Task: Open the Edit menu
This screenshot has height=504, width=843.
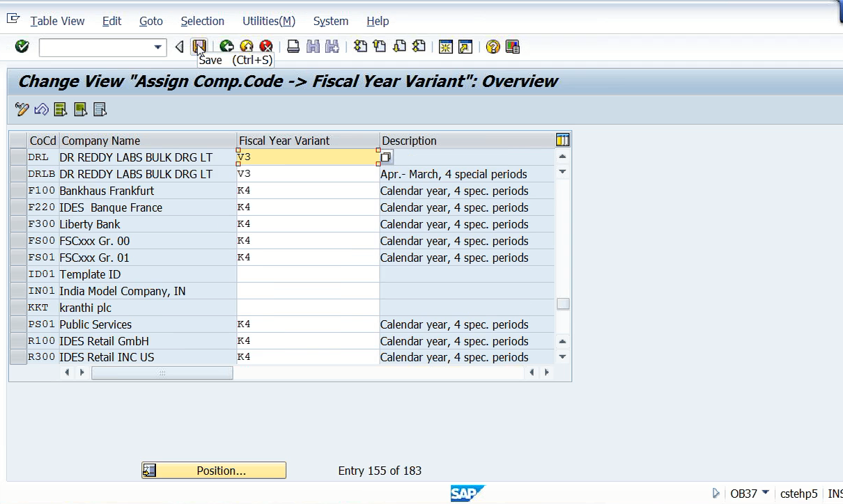Action: click(x=111, y=21)
